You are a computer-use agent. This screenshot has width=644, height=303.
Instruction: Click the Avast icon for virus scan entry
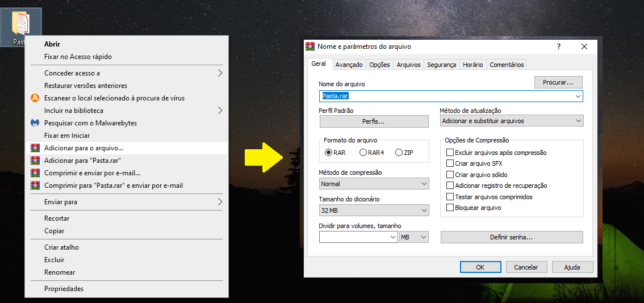[34, 98]
